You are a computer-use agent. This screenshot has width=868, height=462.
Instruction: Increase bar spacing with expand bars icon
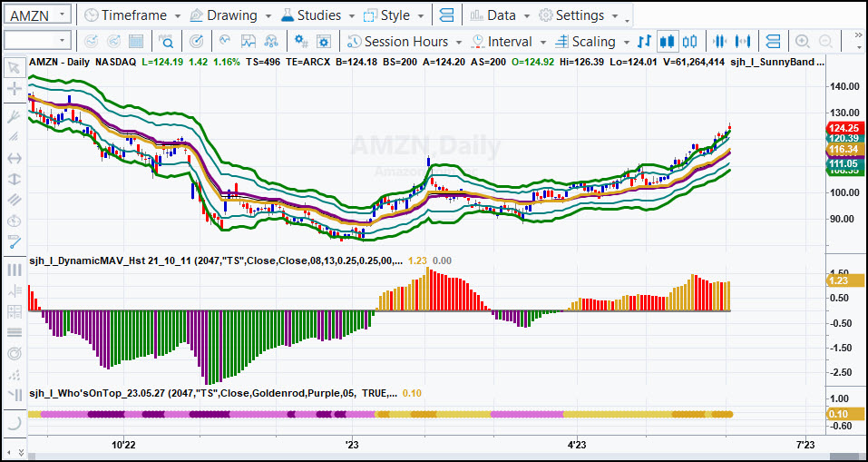click(742, 41)
